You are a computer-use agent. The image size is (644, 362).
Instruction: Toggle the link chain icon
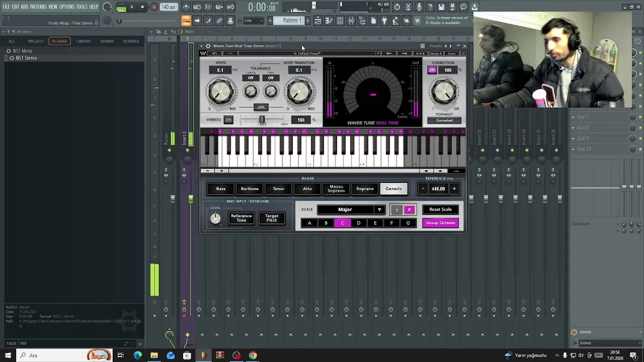(x=219, y=21)
